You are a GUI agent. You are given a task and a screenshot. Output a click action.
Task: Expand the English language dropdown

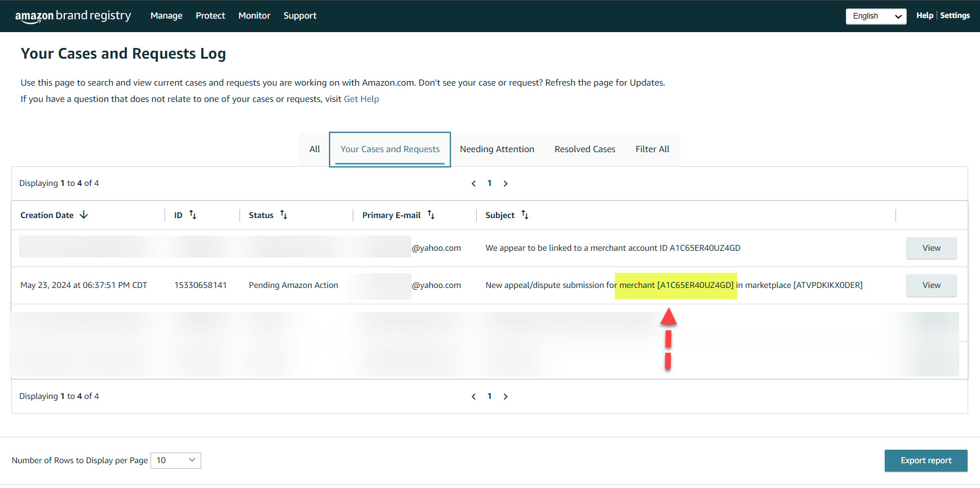pyautogui.click(x=876, y=16)
